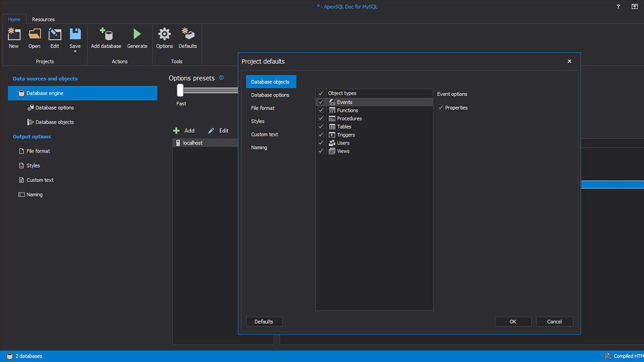Uncheck the Views object type checkbox

pos(321,151)
